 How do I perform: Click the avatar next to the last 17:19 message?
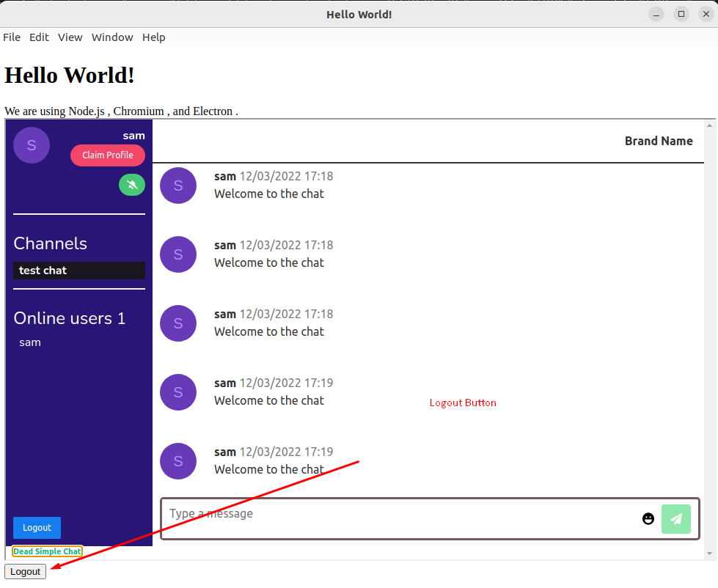tap(178, 461)
